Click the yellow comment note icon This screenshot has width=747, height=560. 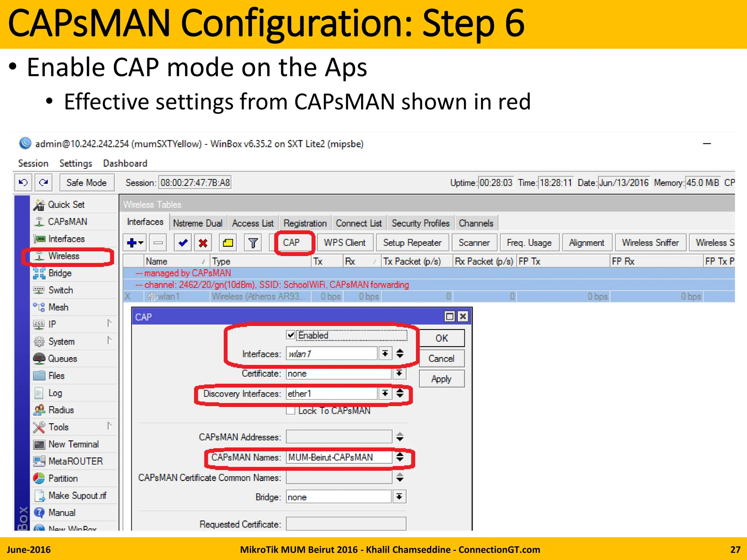click(x=228, y=243)
